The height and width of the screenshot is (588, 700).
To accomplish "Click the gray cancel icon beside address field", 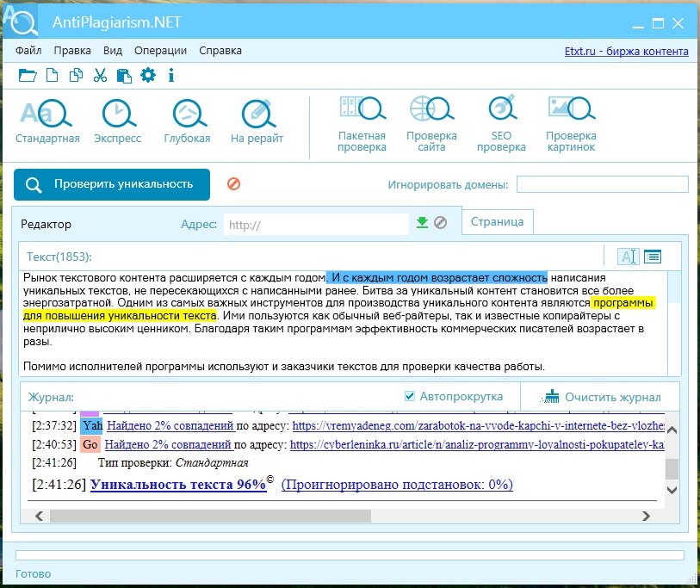I will pos(440,222).
